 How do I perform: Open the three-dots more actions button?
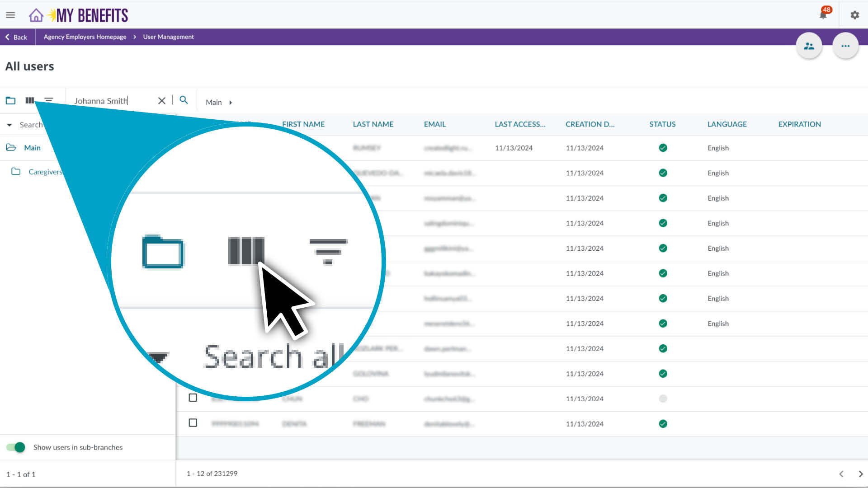coord(845,46)
